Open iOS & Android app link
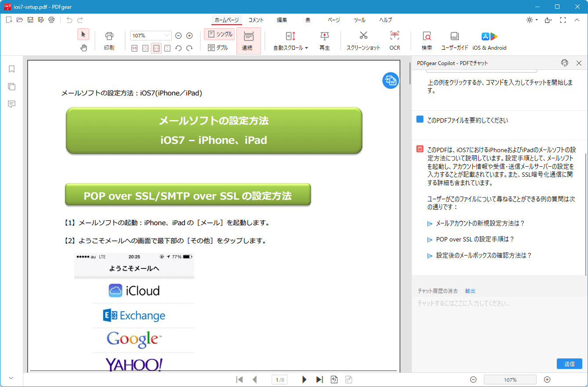588x387 pixels. (490, 41)
